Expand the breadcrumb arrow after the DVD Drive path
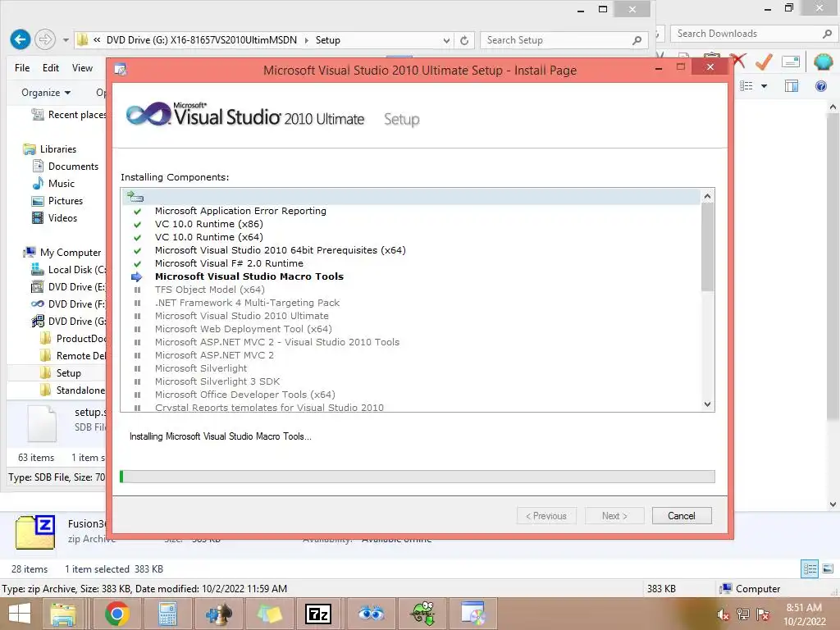840x630 pixels. 307,40
